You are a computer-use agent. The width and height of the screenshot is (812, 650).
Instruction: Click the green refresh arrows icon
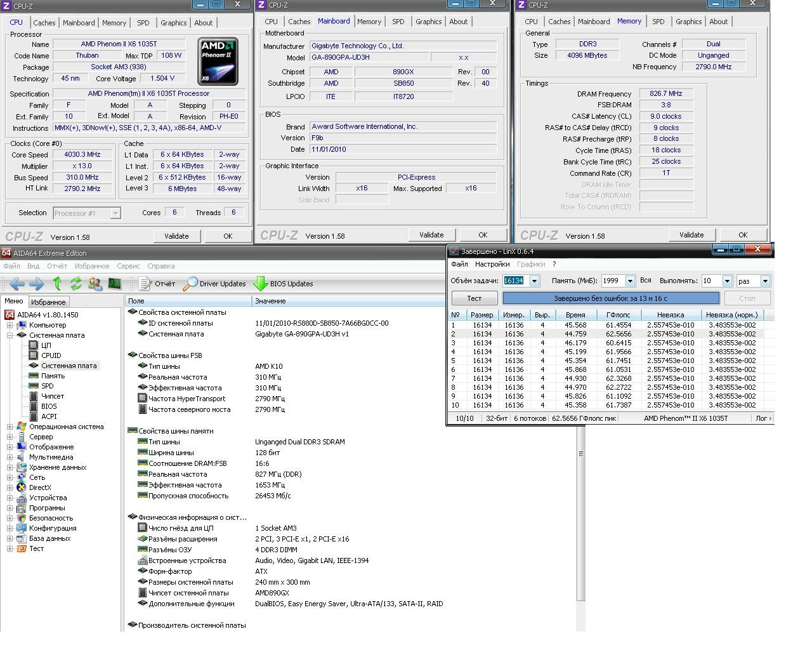pyautogui.click(x=76, y=284)
